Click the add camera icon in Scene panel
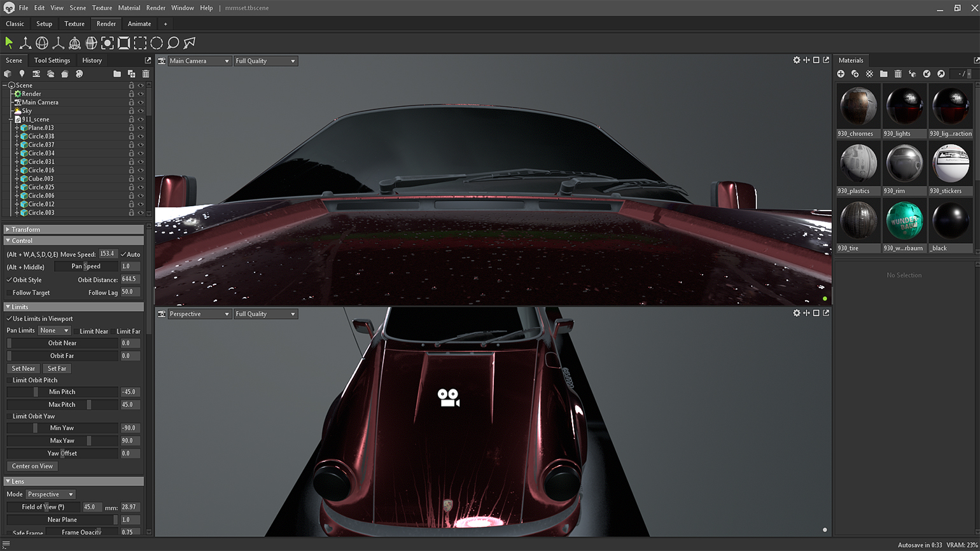The image size is (980, 551). pyautogui.click(x=36, y=74)
